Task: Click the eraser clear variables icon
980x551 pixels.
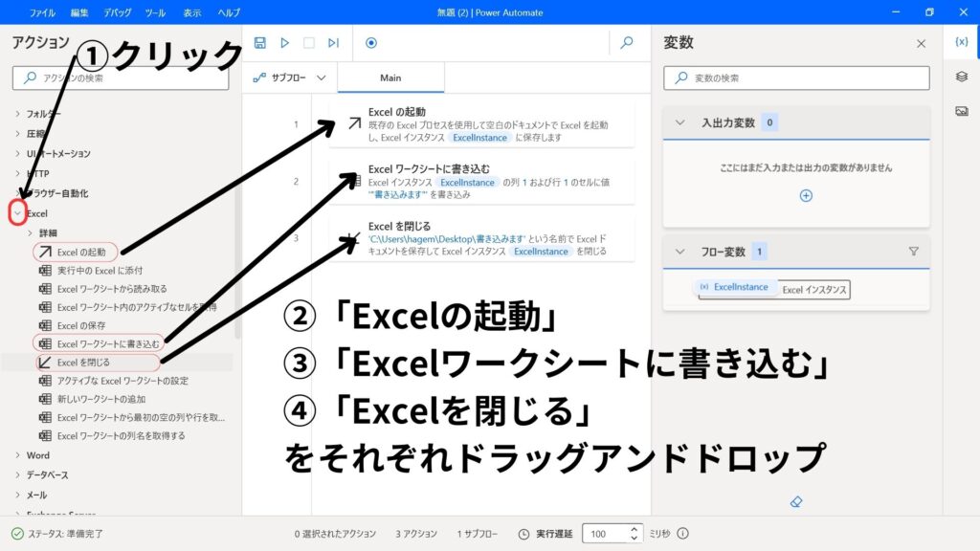Action: pos(795,501)
